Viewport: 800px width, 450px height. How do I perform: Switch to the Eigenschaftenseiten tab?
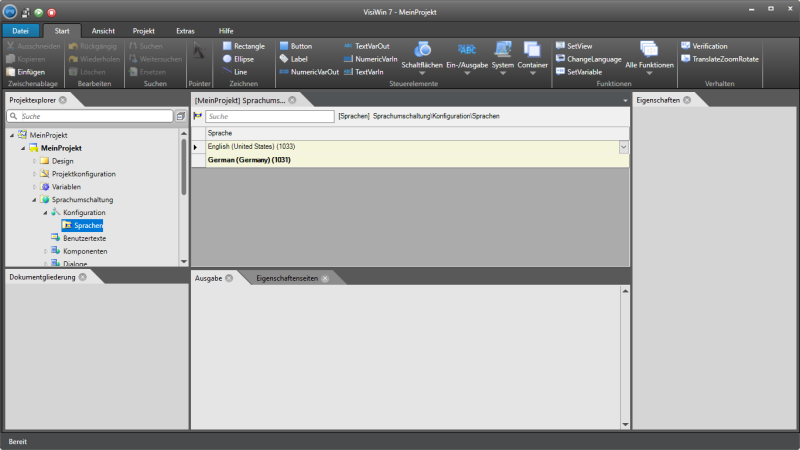[287, 278]
